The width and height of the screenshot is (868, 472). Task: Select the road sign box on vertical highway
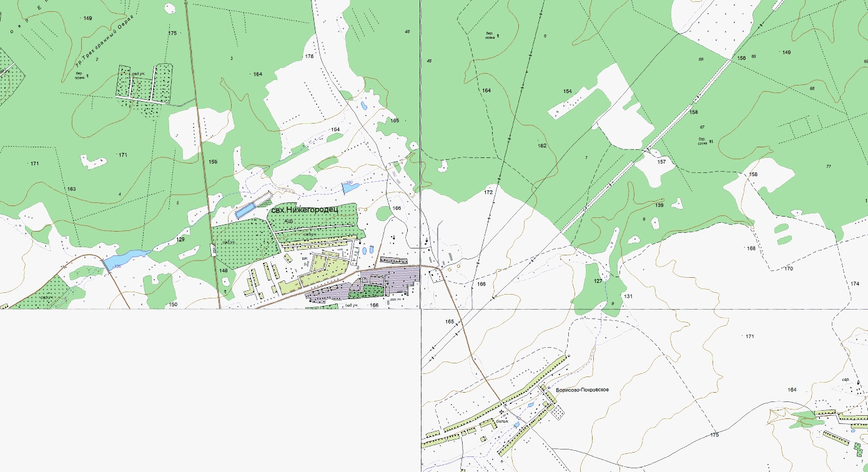213,249
